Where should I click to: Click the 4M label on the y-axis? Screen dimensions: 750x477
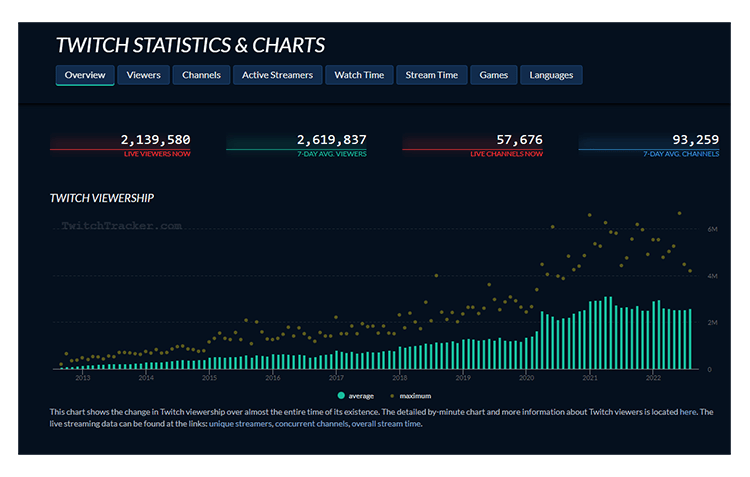[x=712, y=276]
